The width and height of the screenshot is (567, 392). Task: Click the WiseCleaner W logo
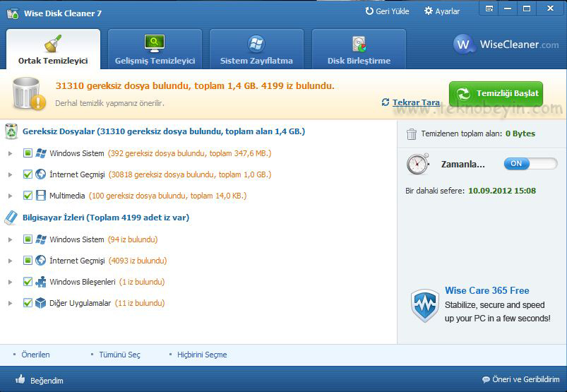coord(464,44)
